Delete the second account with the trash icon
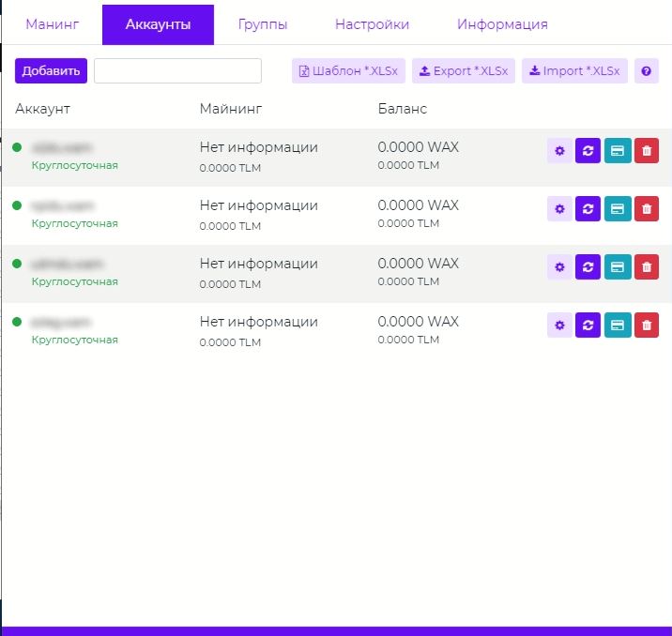This screenshot has width=672, height=636. pyautogui.click(x=647, y=209)
